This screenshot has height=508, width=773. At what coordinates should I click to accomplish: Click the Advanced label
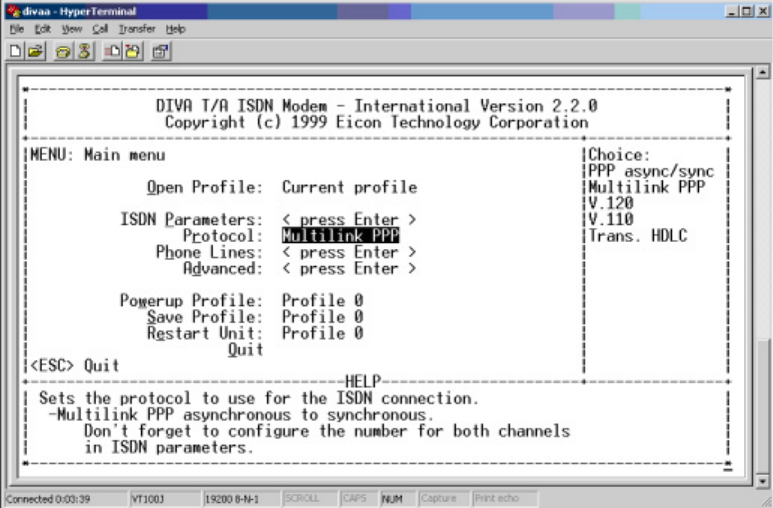pos(223,268)
